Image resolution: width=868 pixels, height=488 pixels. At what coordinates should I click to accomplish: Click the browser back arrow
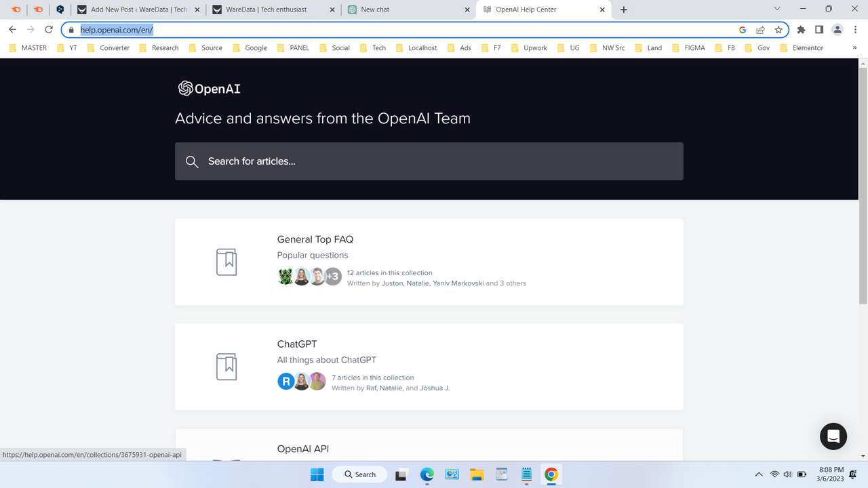coord(12,29)
